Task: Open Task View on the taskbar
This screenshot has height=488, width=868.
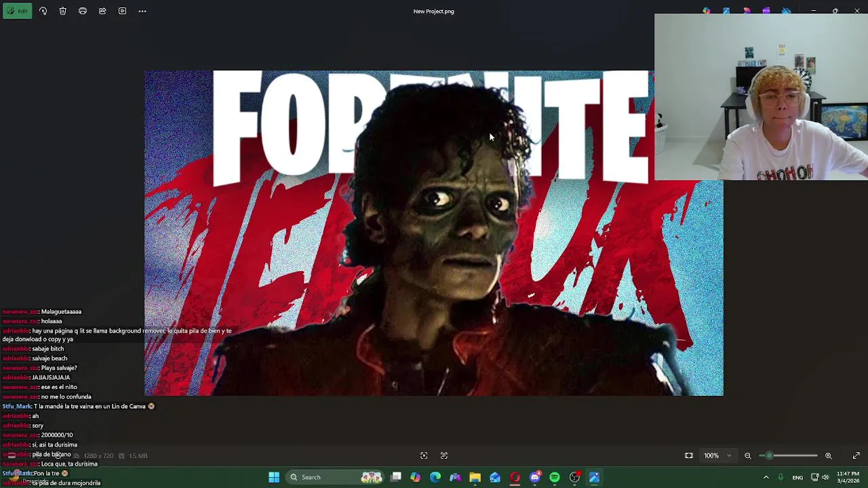Action: tap(396, 477)
